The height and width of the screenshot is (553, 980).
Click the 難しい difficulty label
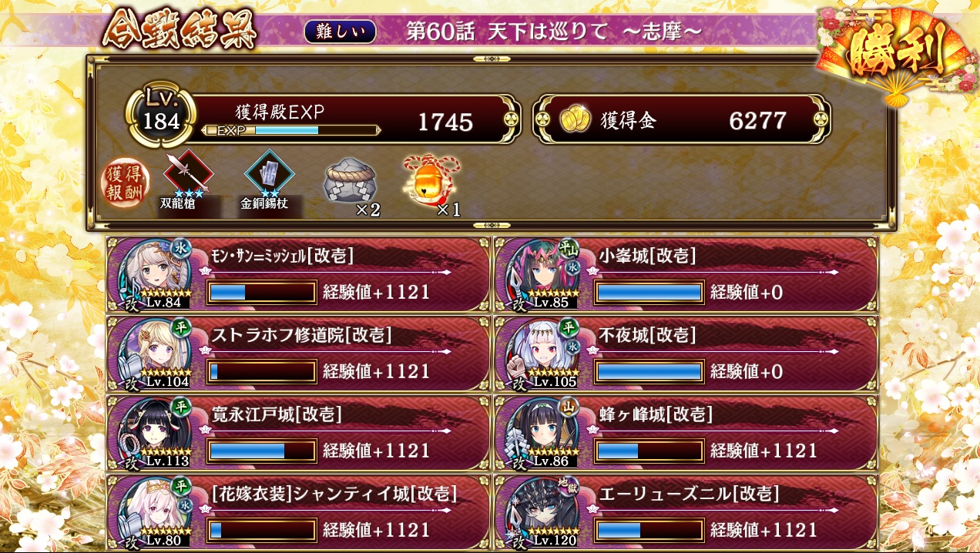[x=341, y=31]
